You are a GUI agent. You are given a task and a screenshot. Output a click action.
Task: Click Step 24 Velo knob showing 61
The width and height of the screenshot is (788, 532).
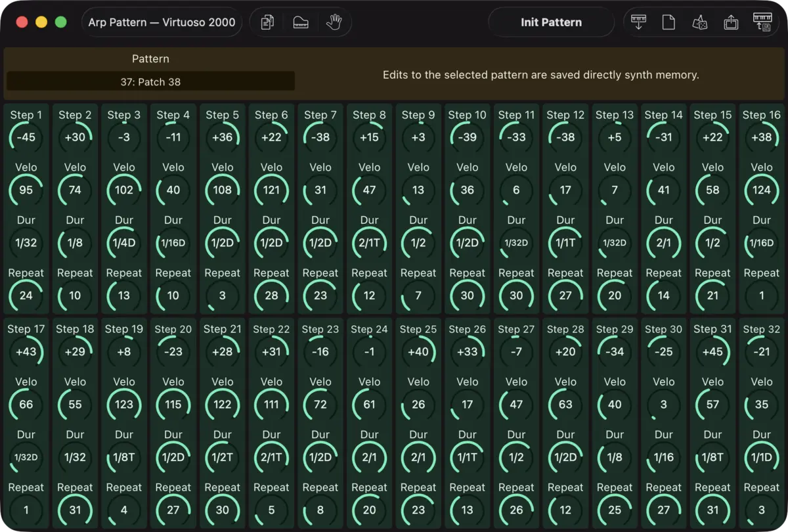point(370,405)
